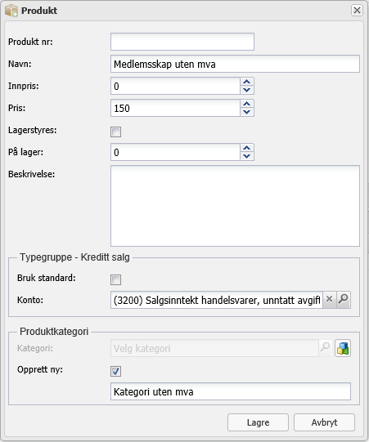This screenshot has width=369, height=442.
Task: Clear the Konto field with the X icon
Action: pyautogui.click(x=329, y=299)
